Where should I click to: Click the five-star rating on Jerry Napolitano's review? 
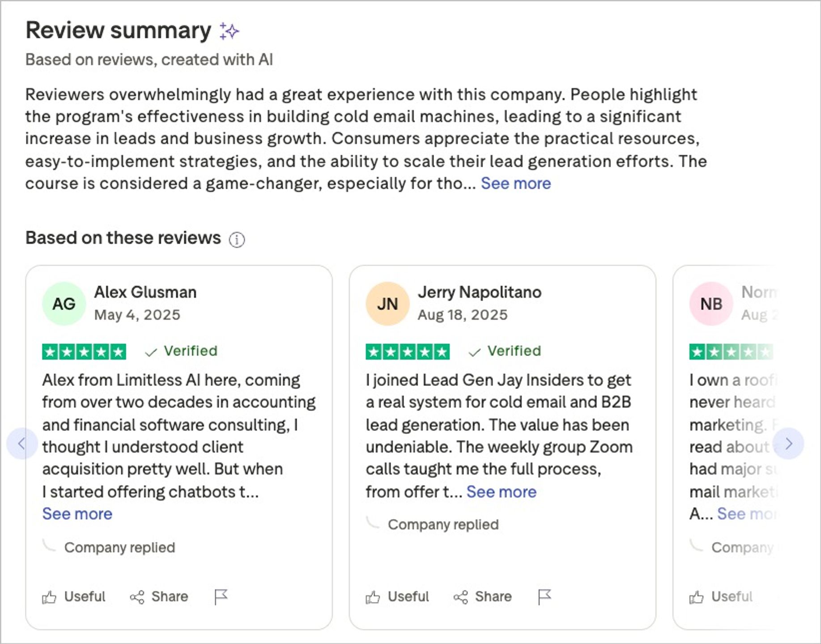(x=408, y=352)
